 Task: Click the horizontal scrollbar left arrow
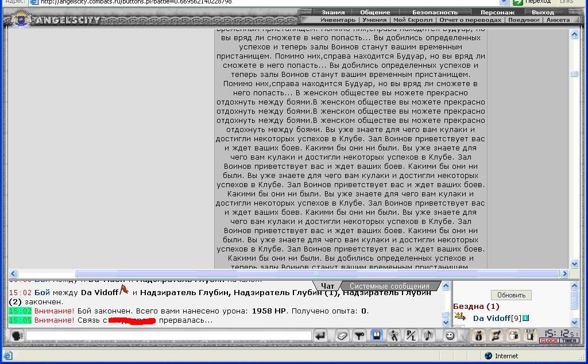[x=13, y=274]
